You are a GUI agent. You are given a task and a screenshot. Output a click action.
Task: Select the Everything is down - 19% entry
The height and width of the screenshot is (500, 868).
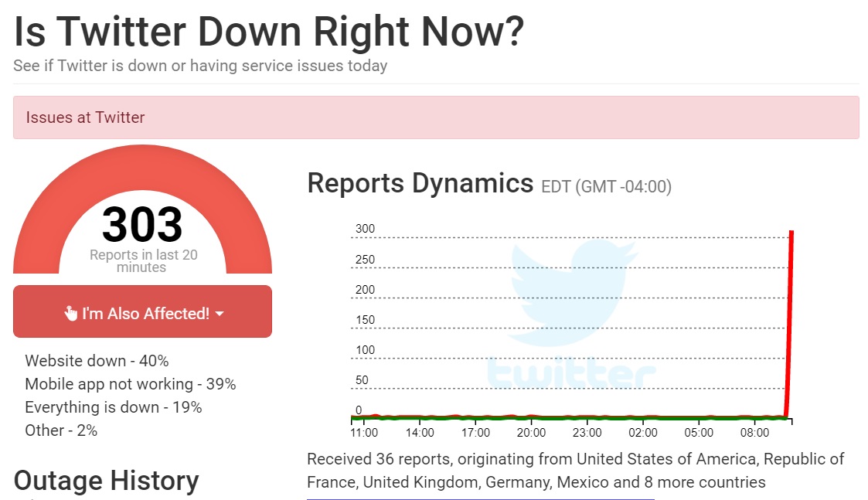click(x=114, y=407)
